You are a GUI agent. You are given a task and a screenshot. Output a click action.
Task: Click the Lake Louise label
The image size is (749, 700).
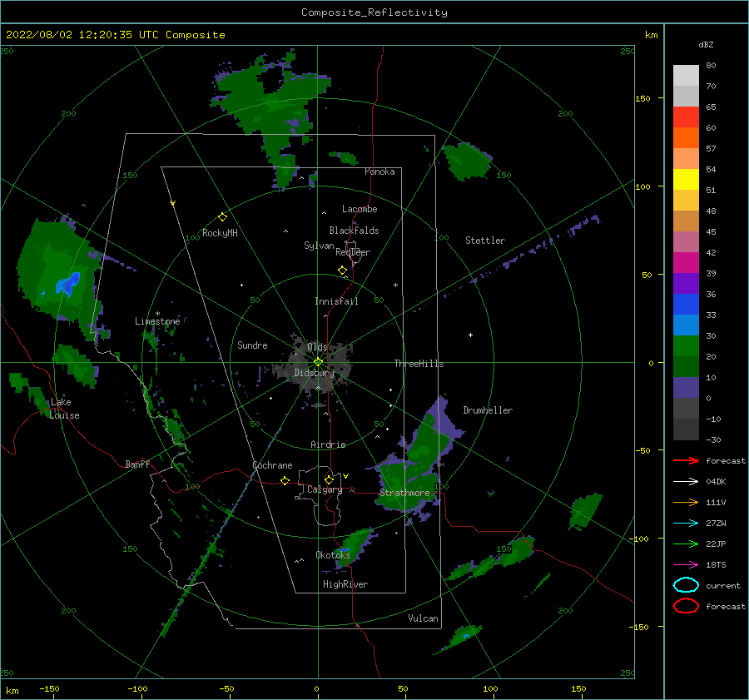[64, 409]
